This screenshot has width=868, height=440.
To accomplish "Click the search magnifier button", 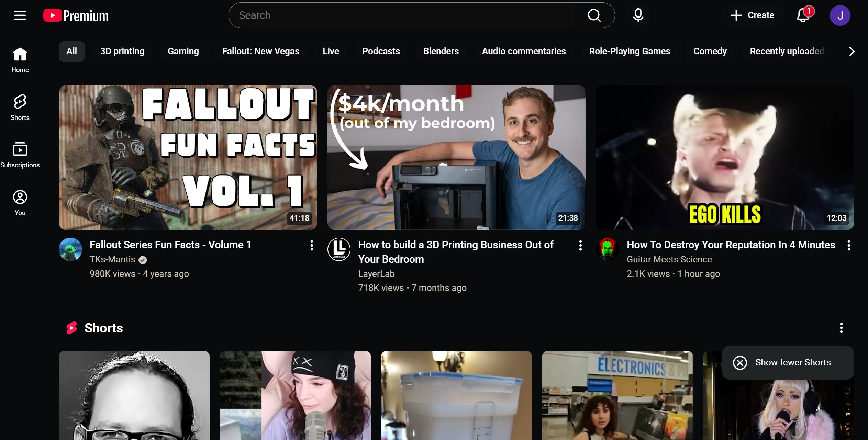I will (594, 15).
